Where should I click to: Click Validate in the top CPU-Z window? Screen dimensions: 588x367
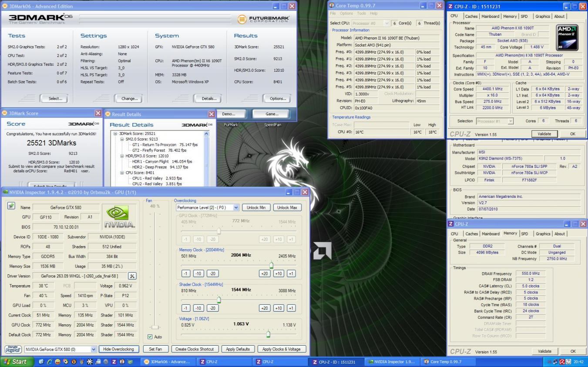[544, 134]
